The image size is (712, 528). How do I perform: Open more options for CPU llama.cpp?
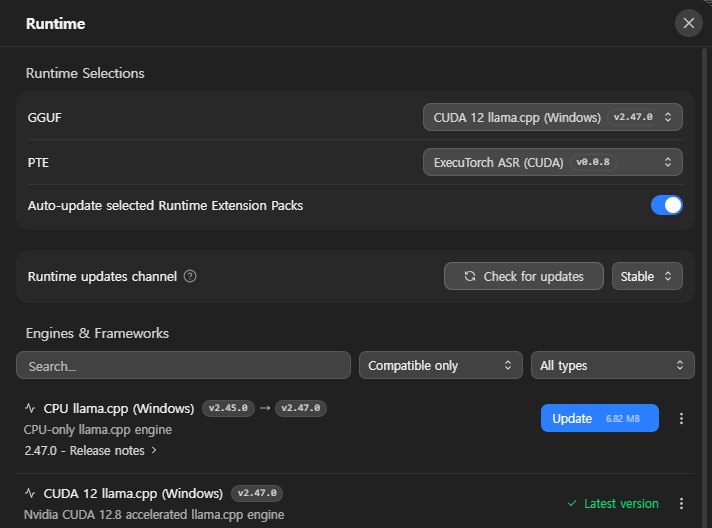(x=681, y=419)
